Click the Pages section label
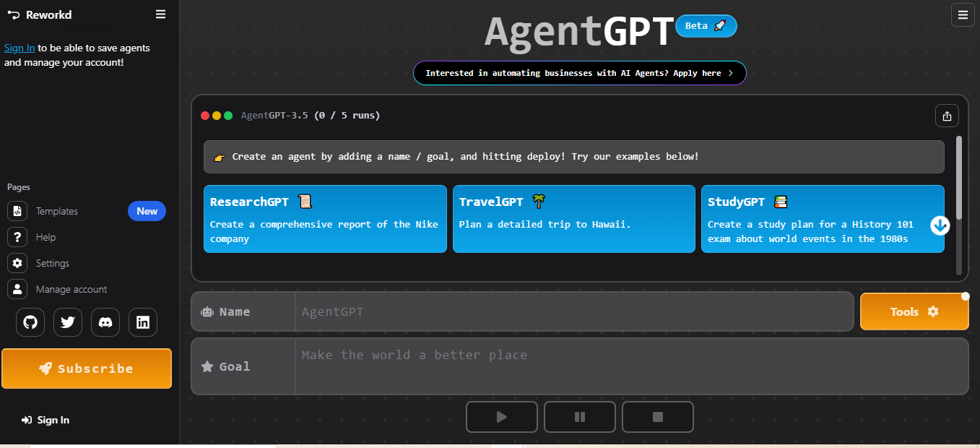The height and width of the screenshot is (448, 980). 19,187
